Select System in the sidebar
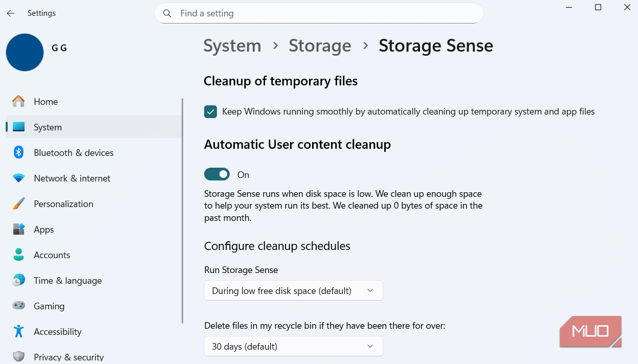 click(94, 127)
